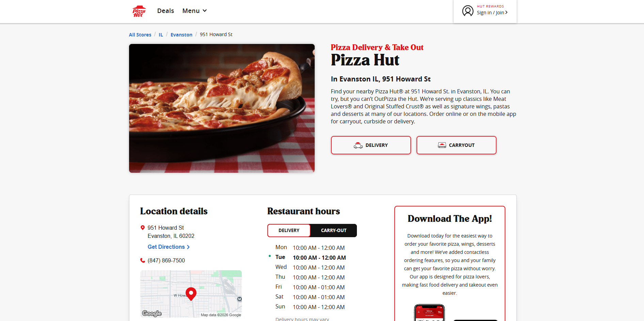Click the Pizza Hut logo
Image resolution: width=644 pixels, height=321 pixels.
(x=139, y=11)
